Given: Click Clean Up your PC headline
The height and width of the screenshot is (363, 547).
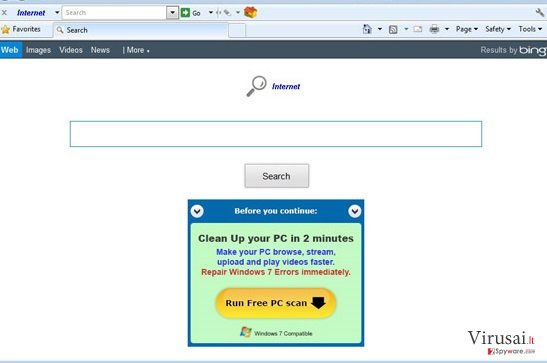Looking at the screenshot, I should click(276, 239).
